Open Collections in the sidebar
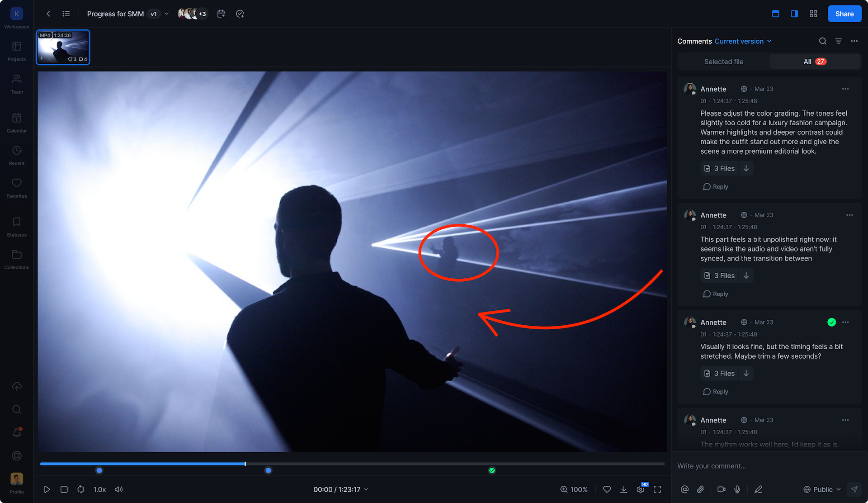 17,259
